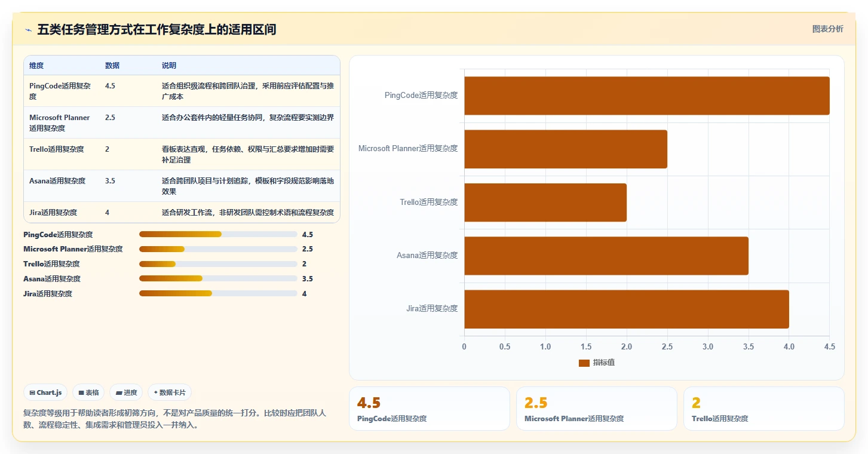This screenshot has width=868, height=454.
Task: Click the PingCode progress bar
Action: [x=218, y=234]
